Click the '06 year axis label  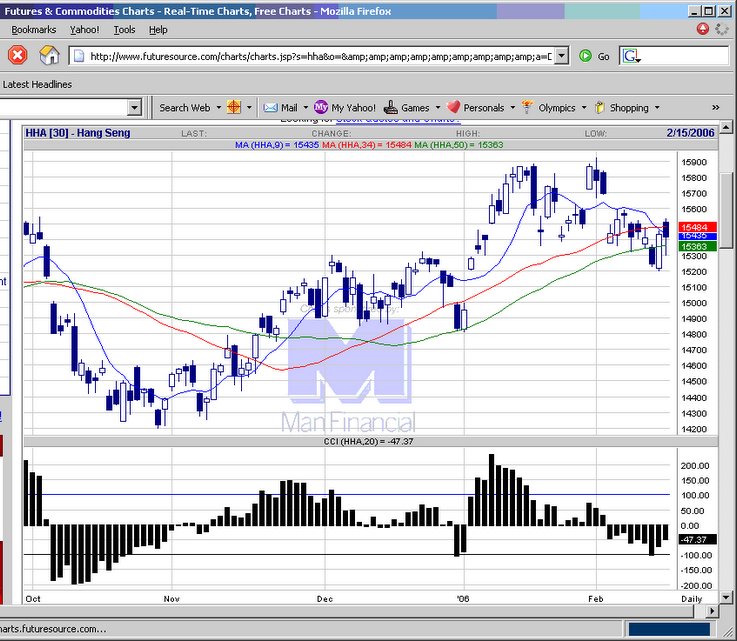[x=463, y=599]
